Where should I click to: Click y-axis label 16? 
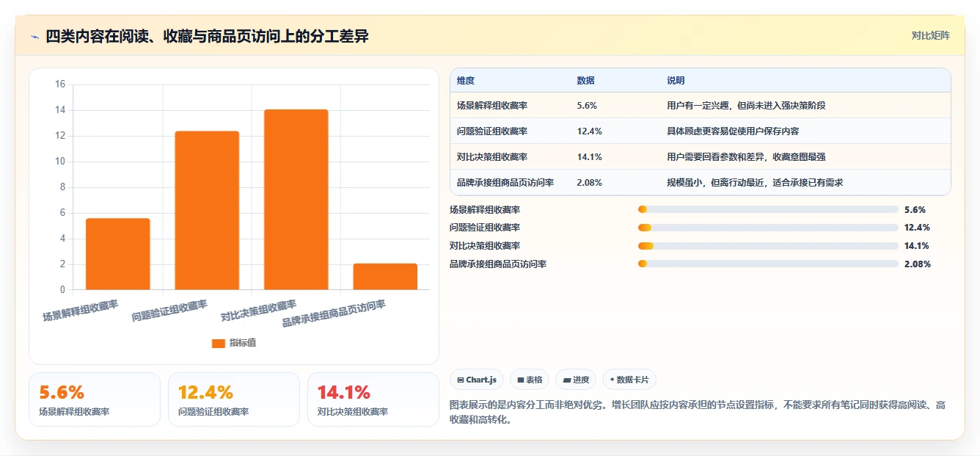pyautogui.click(x=60, y=84)
